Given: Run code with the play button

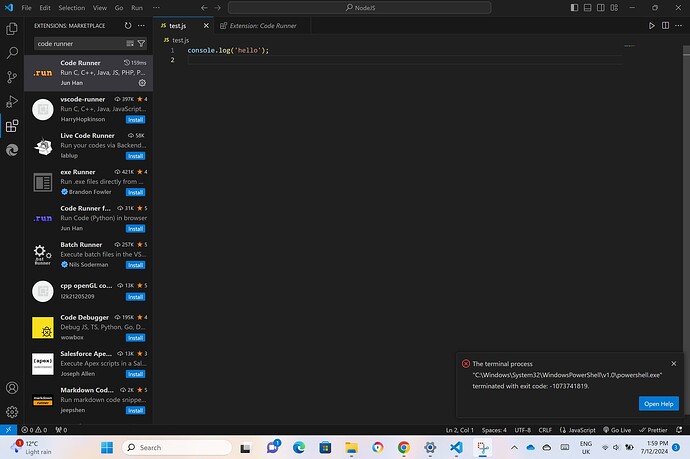Looking at the screenshot, I should 652,26.
